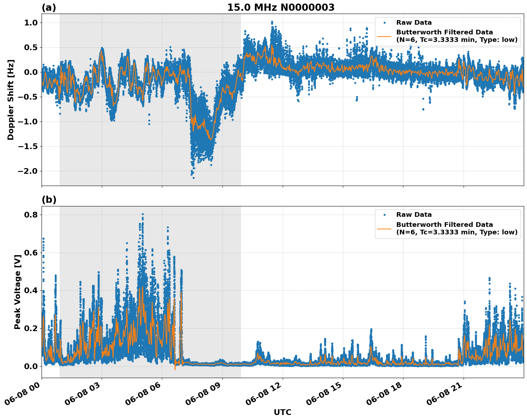Click the orange line sample in Peak Voltage legend

tap(384, 229)
